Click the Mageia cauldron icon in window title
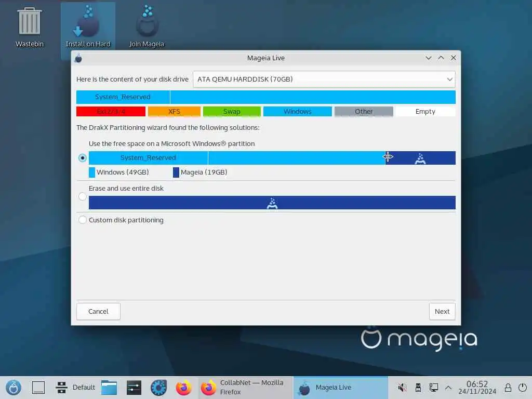The height and width of the screenshot is (399, 532). tap(78, 58)
